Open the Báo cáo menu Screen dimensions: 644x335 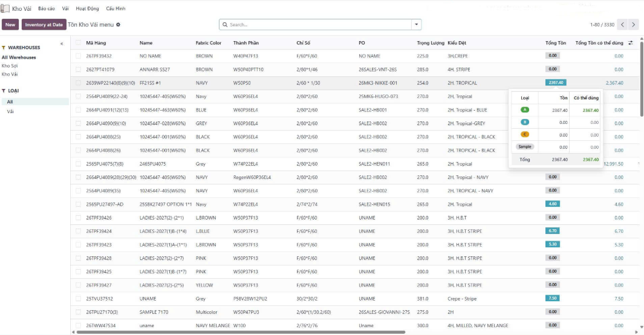pos(46,9)
